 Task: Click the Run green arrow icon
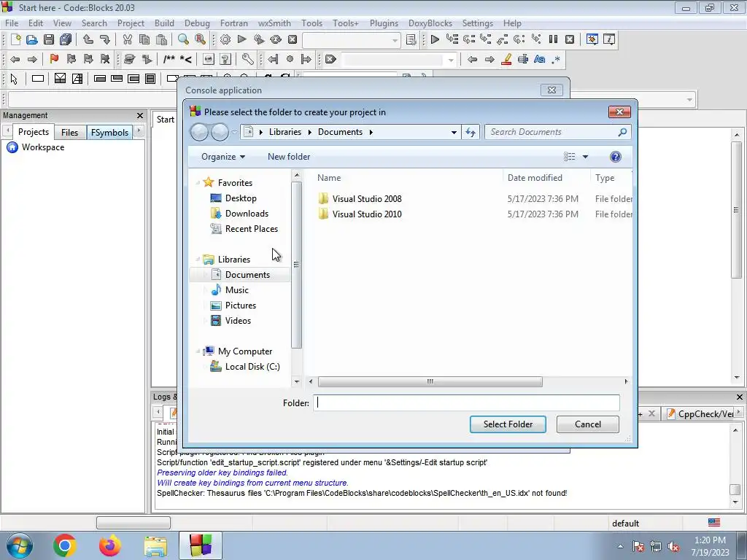(x=242, y=39)
